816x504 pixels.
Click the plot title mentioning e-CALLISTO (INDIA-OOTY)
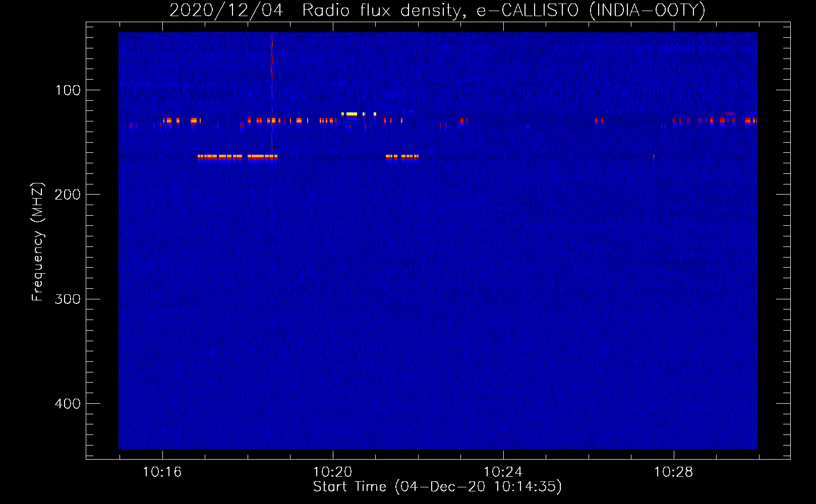[x=437, y=10]
